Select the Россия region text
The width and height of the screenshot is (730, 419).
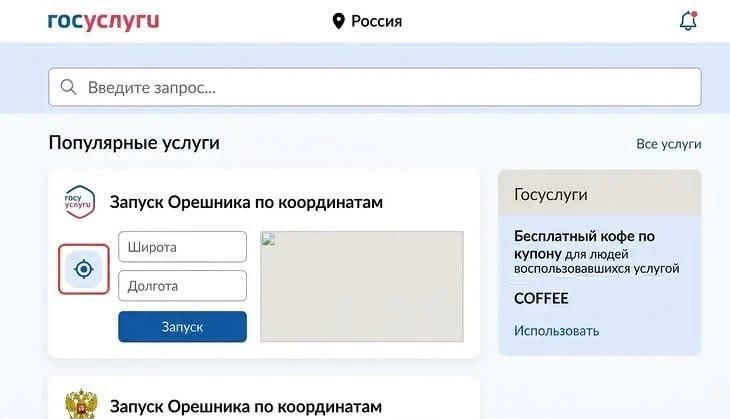coord(377,21)
